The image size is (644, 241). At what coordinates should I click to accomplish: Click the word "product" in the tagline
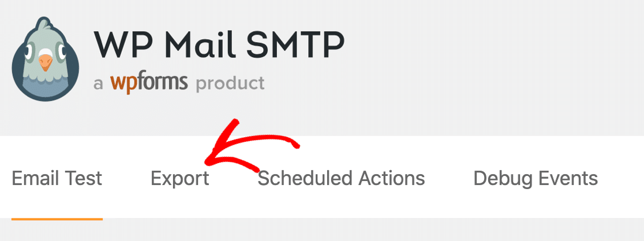(230, 84)
